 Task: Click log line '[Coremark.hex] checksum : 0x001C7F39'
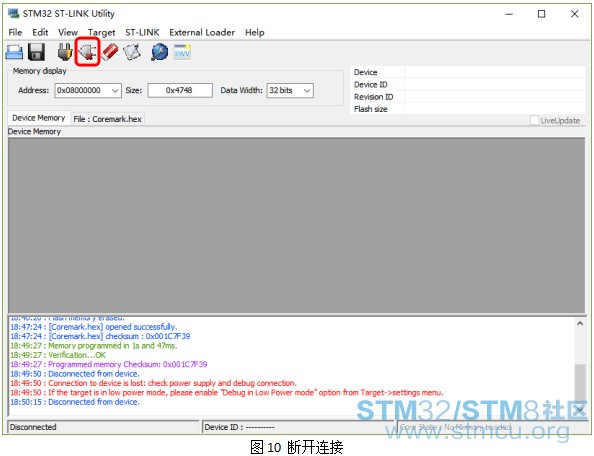pyautogui.click(x=100, y=336)
